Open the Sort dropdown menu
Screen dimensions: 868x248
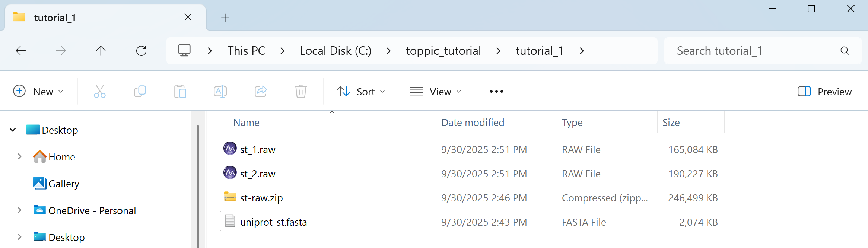(x=360, y=92)
